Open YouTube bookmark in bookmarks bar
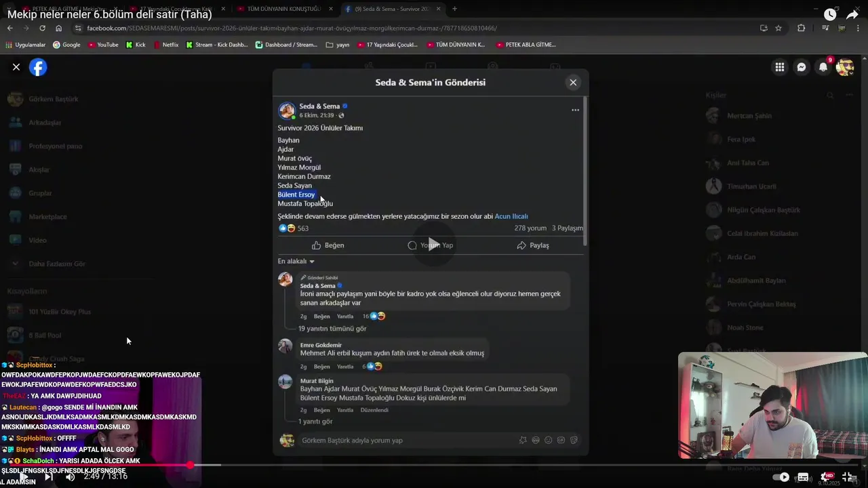This screenshot has height=488, width=868. tap(102, 45)
